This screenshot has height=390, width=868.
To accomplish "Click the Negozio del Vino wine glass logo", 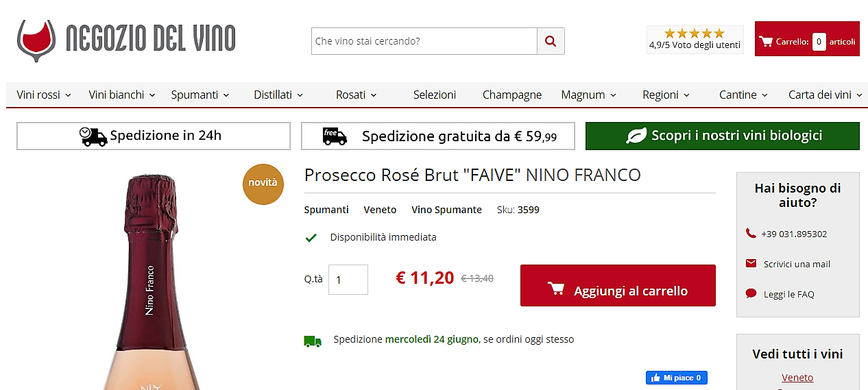I will point(36,40).
